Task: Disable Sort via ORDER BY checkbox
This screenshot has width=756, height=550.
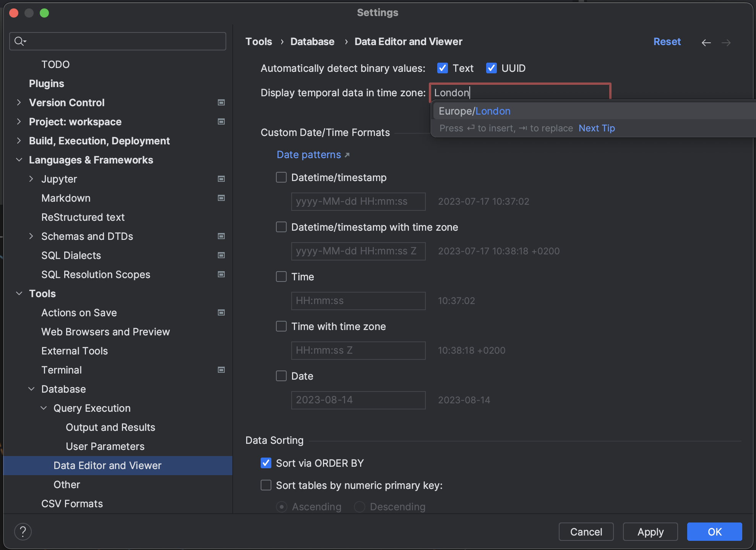Action: click(266, 463)
